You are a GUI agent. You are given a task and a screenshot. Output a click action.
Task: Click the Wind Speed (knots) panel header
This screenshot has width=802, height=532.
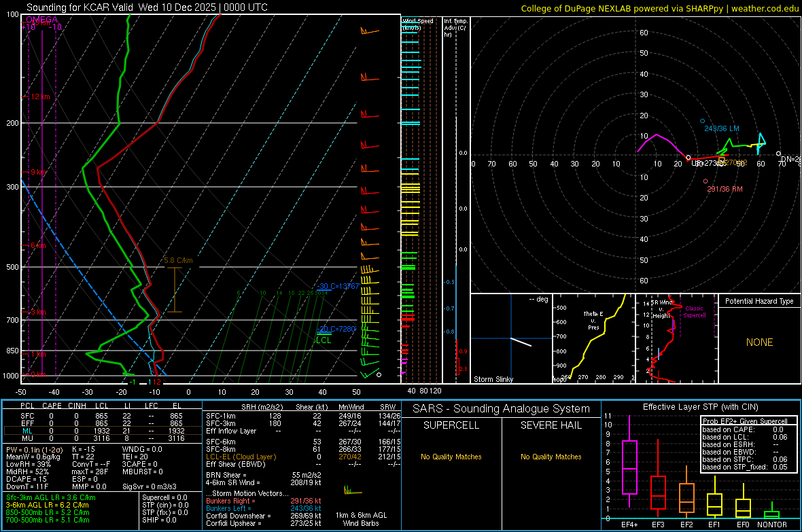click(418, 24)
